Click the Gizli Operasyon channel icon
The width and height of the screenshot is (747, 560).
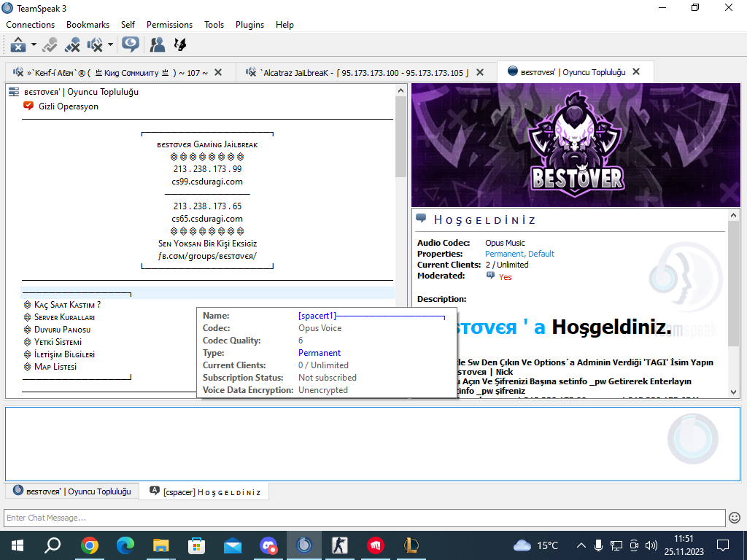point(28,106)
